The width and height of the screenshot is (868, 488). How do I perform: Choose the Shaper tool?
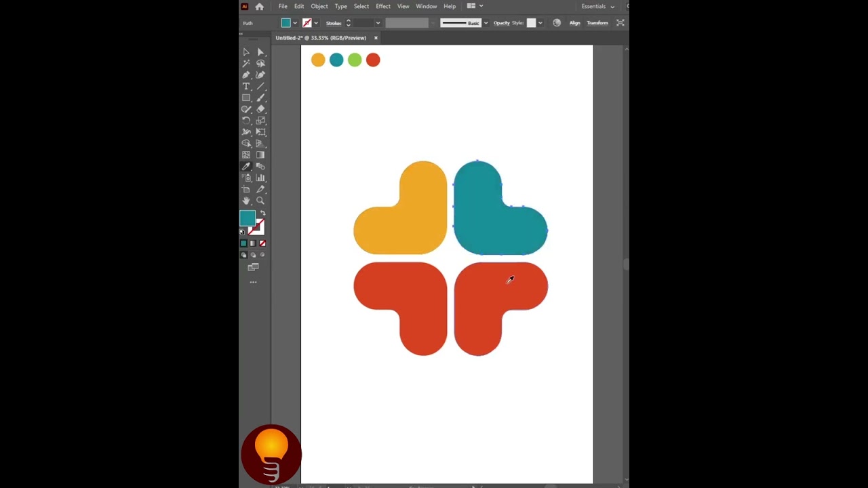[246, 109]
